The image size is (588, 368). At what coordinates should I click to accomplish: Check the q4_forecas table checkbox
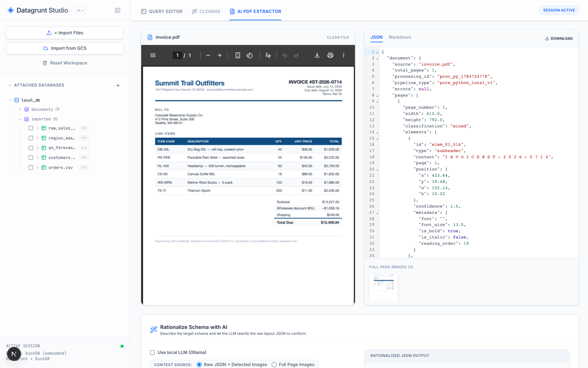click(x=31, y=148)
